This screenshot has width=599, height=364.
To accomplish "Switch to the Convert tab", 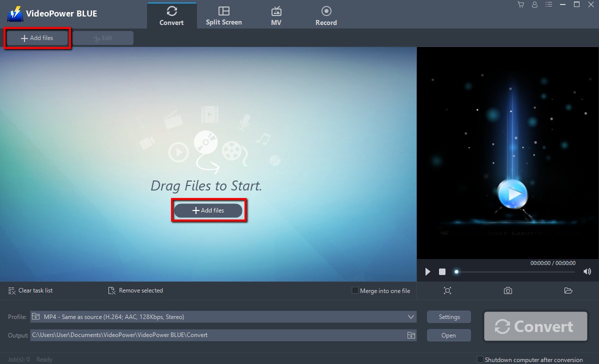I will click(171, 14).
